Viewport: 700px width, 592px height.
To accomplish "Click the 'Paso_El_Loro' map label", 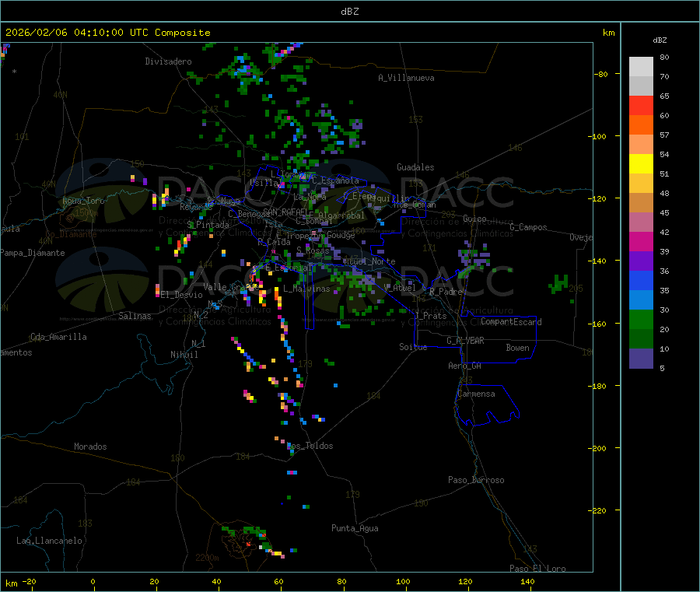I will click(538, 569).
